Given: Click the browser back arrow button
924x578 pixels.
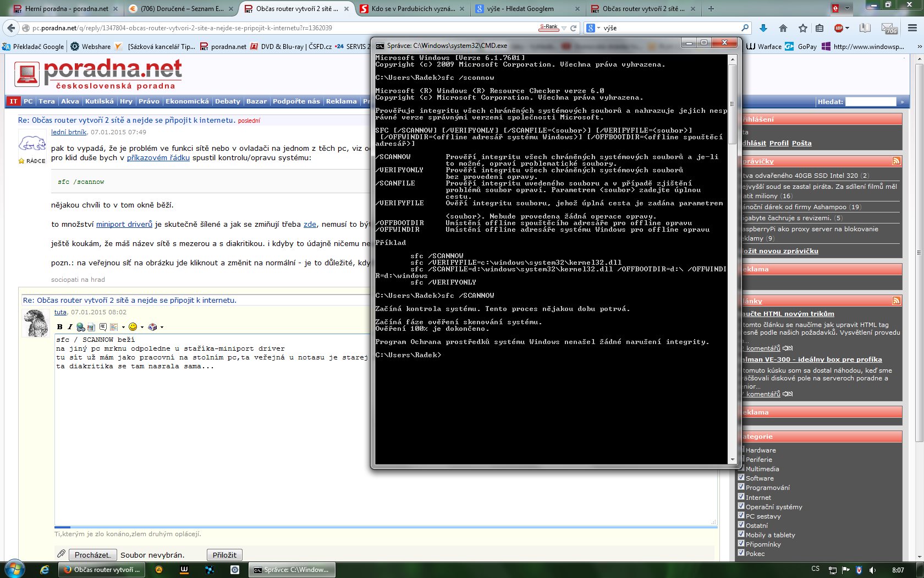Looking at the screenshot, I should [x=11, y=28].
